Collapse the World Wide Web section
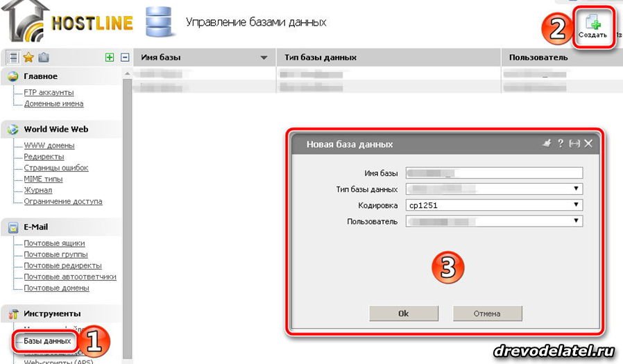Image resolution: width=623 pixels, height=364 pixels. point(56,129)
